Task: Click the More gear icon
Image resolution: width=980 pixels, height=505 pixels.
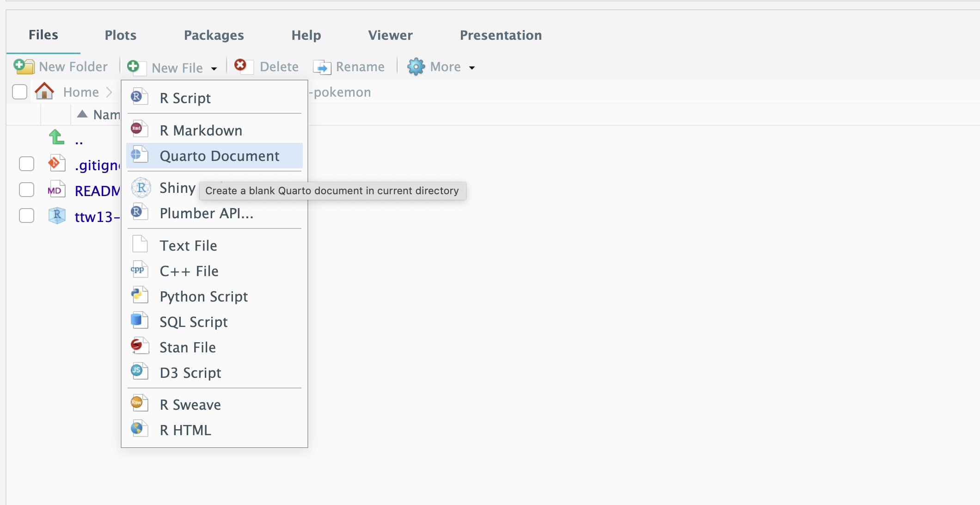Action: pyautogui.click(x=416, y=67)
